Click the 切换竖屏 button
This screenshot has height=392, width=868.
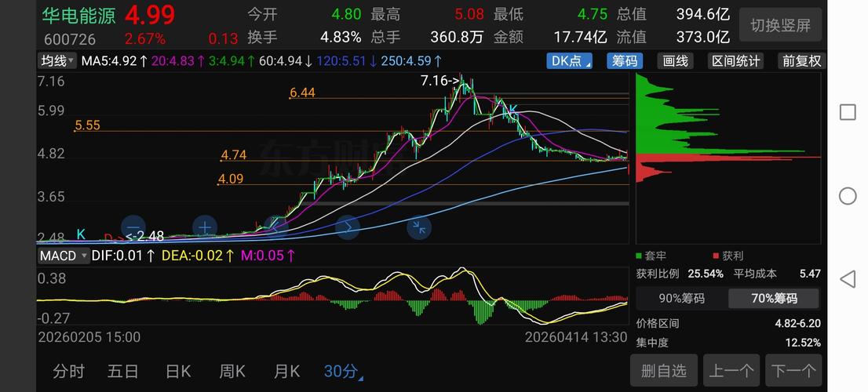[781, 25]
